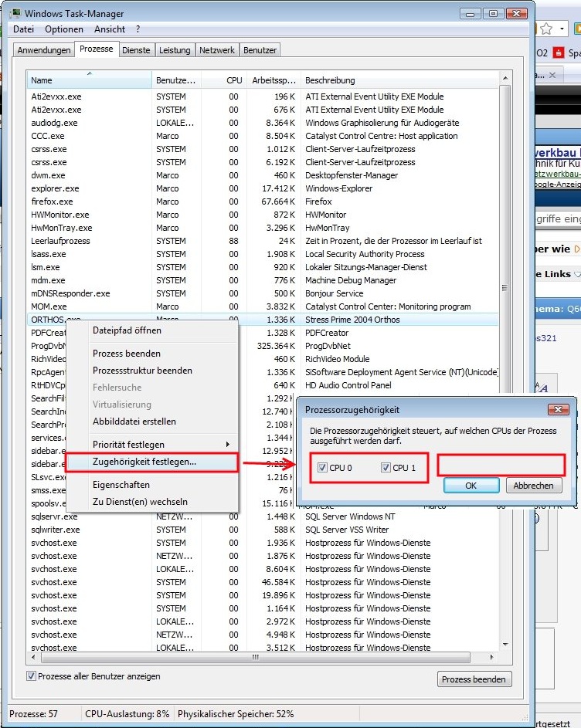The height and width of the screenshot is (728, 581).
Task: Sort by the Benutze... column header
Action: point(176,80)
